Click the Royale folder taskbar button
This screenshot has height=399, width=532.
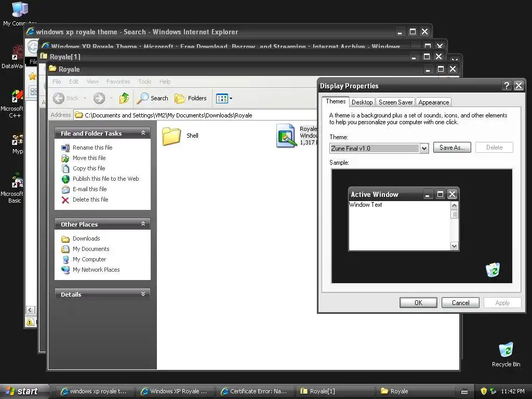[x=414, y=391]
